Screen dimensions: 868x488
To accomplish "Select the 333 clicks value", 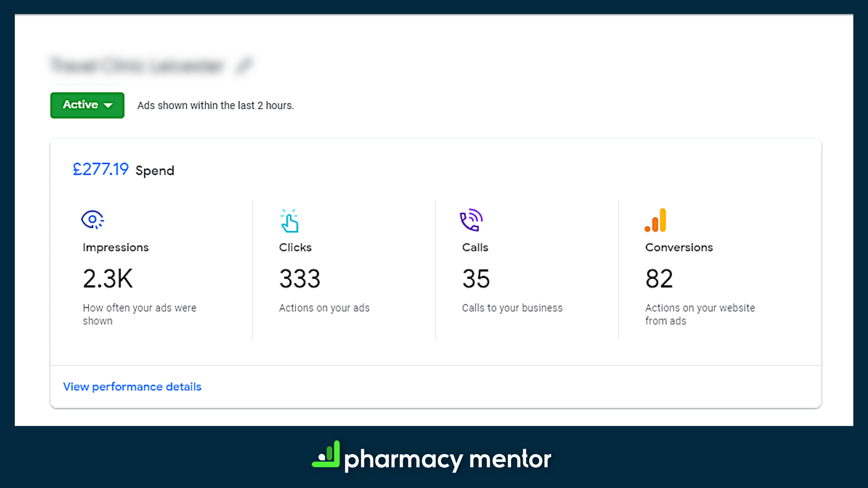I will (300, 279).
